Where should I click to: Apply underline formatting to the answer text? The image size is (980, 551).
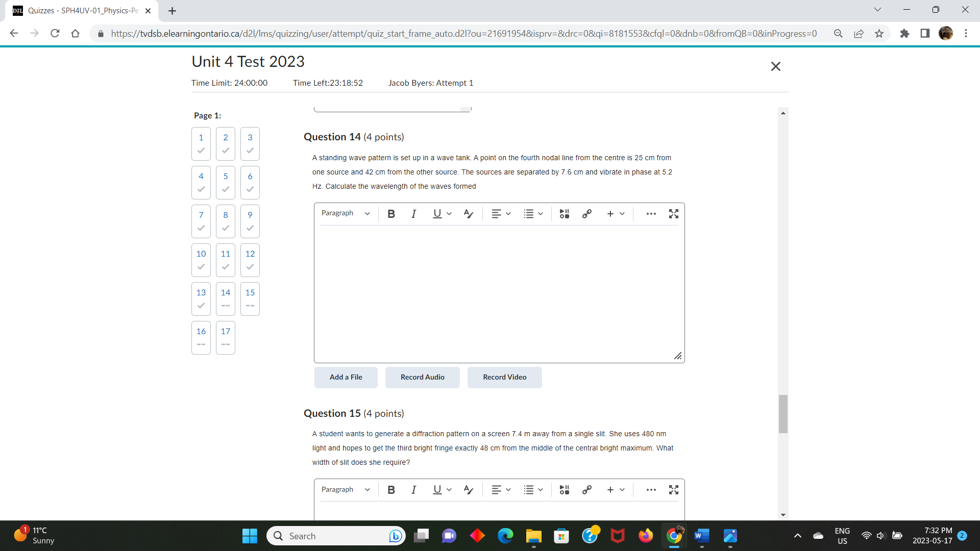[437, 213]
